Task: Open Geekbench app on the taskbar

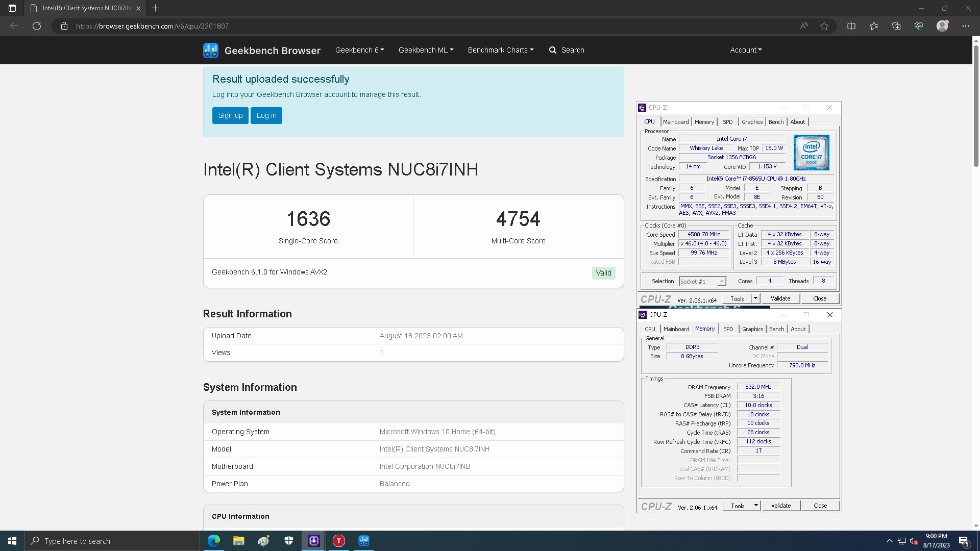Action: pyautogui.click(x=364, y=541)
